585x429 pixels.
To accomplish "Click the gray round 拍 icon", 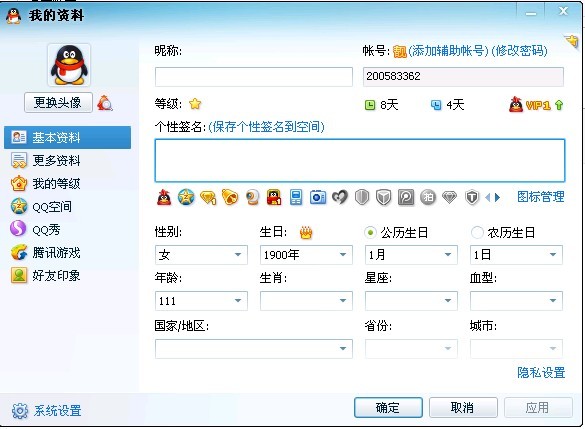I will 428,197.
